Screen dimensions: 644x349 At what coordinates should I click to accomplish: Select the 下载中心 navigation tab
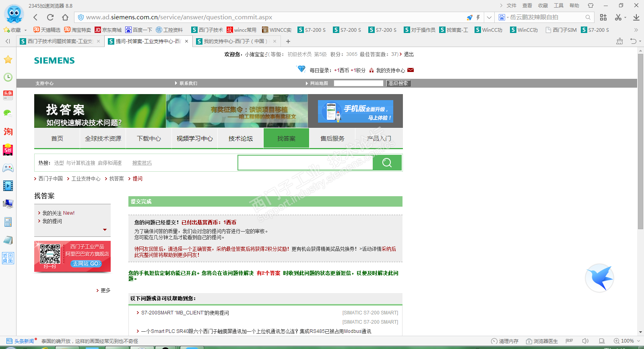[x=149, y=138]
